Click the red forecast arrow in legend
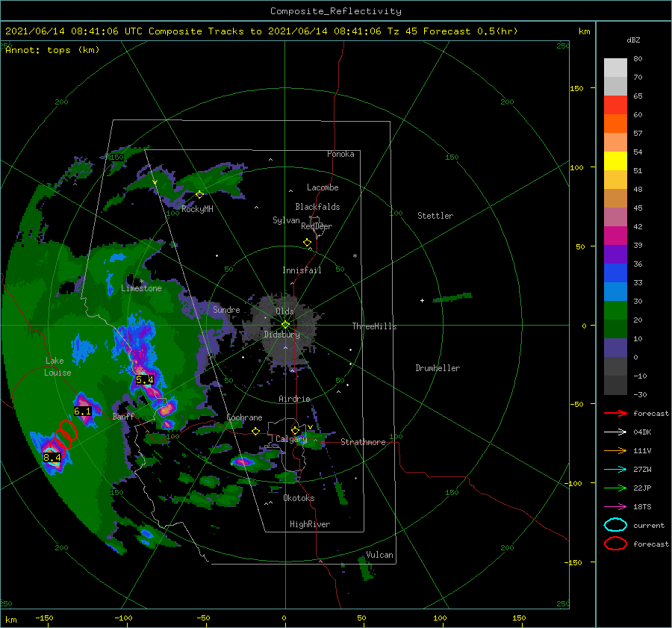 click(x=615, y=413)
